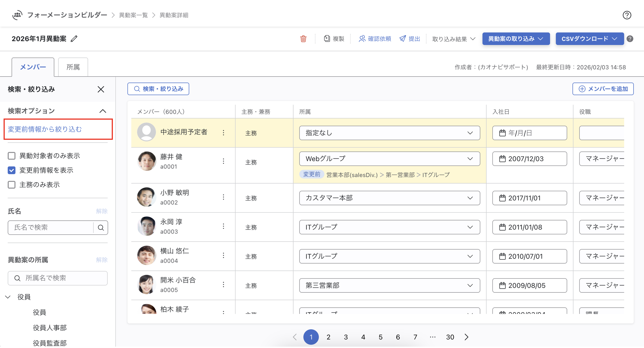Click calendar icon for 小野 敏明 入社日

(502, 198)
